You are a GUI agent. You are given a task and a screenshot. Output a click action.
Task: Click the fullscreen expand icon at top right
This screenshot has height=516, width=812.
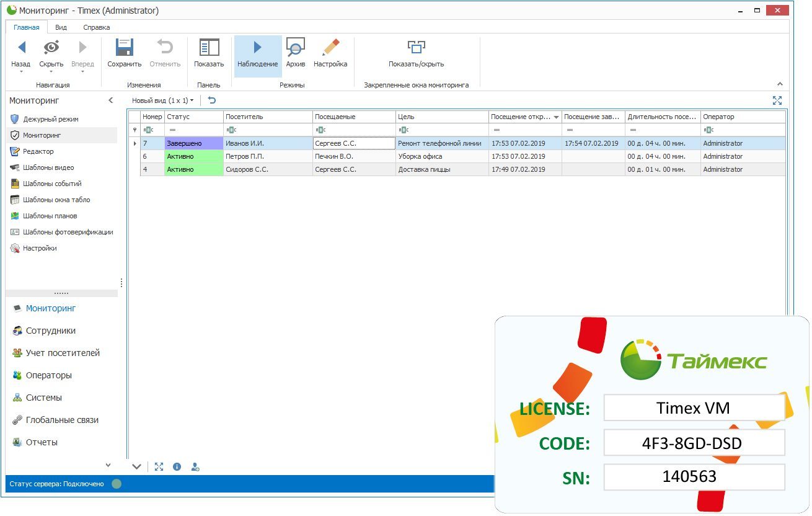(x=777, y=100)
